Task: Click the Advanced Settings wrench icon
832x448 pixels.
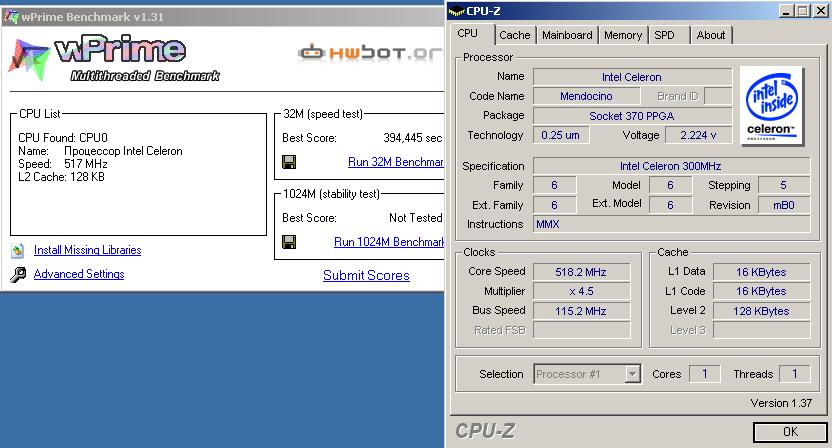Action: point(18,274)
